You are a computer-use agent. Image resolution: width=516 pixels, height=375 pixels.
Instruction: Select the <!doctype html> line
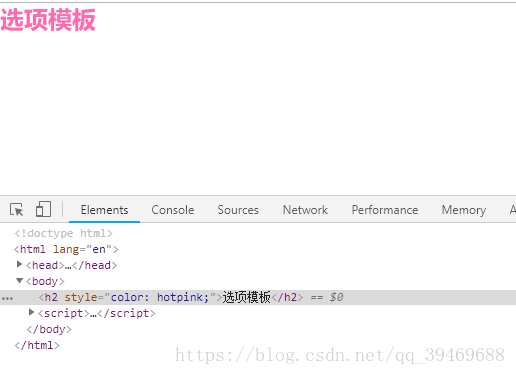[63, 233]
